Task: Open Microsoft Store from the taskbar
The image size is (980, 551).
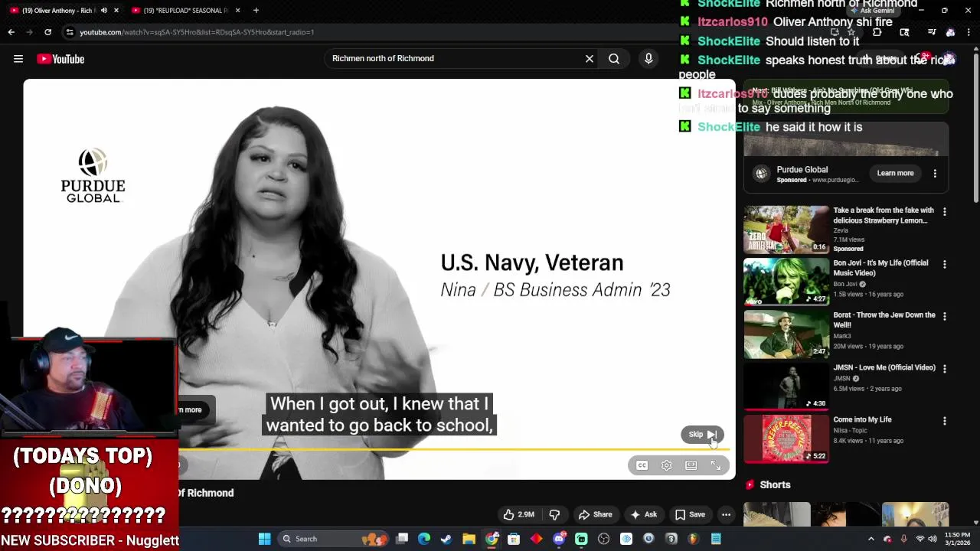Action: click(514, 539)
